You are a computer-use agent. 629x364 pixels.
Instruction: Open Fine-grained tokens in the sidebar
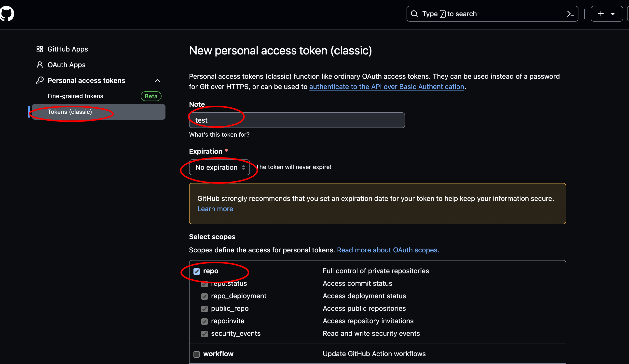point(75,96)
